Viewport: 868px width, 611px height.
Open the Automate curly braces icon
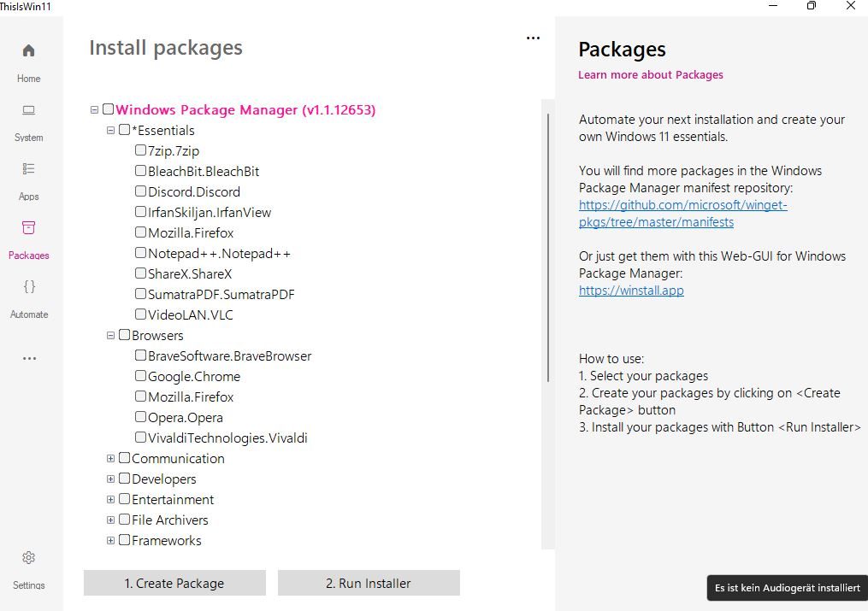pos(28,287)
